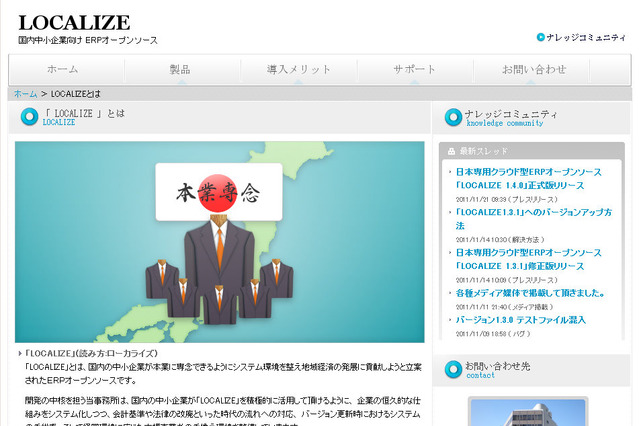Click the arrow bullet before 「LOCALIZE」(読み方:ローカライズ)
Viewport: 639px width, 426px height.
20,353
